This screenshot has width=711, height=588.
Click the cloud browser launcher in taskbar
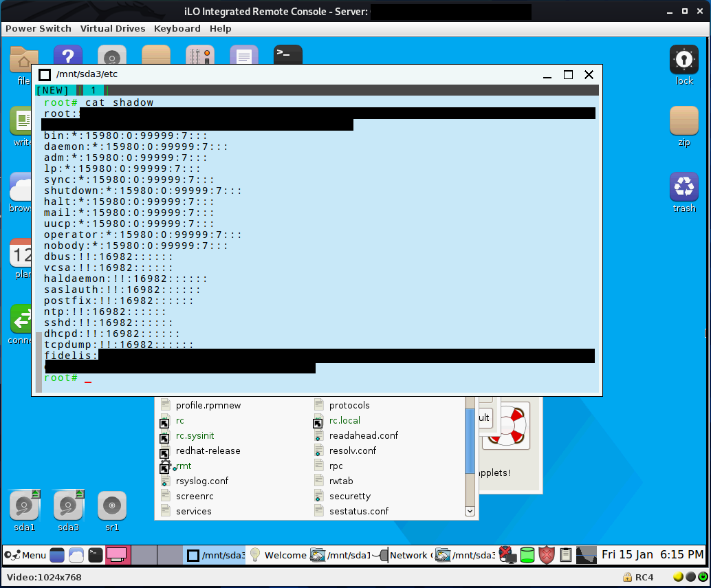pyautogui.click(x=76, y=555)
